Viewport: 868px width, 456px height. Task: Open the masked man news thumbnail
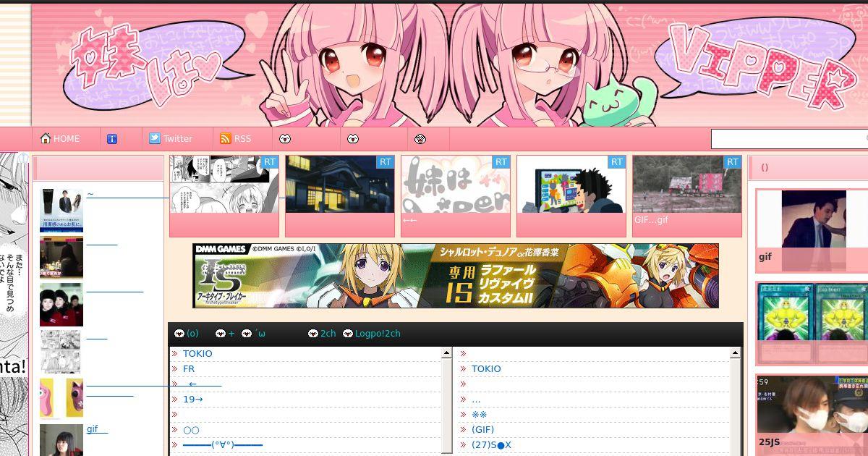point(813,415)
